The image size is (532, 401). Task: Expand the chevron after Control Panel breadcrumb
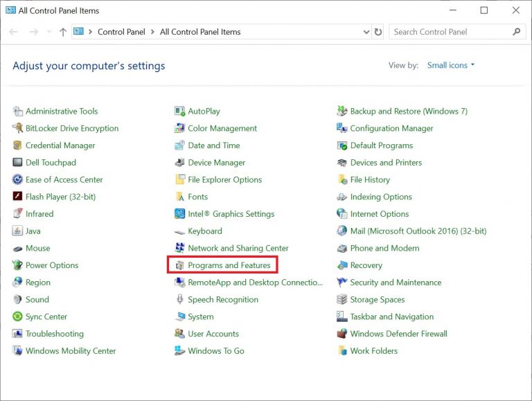[152, 32]
